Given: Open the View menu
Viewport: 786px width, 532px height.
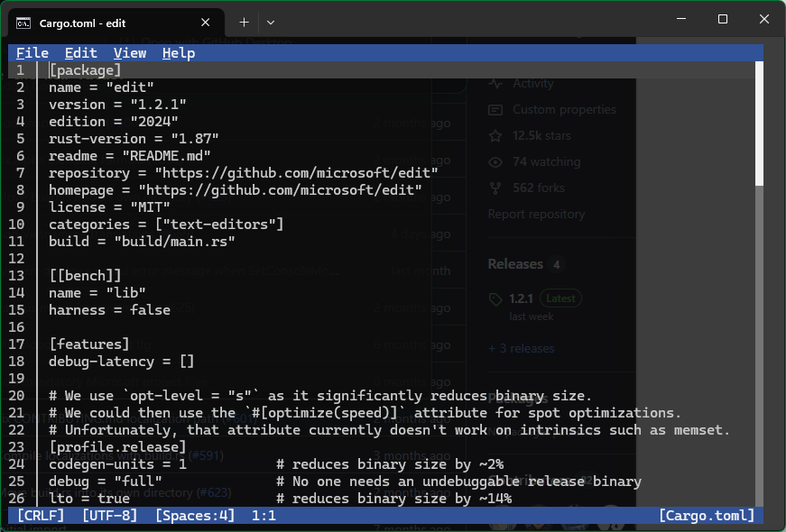Looking at the screenshot, I should pos(130,53).
